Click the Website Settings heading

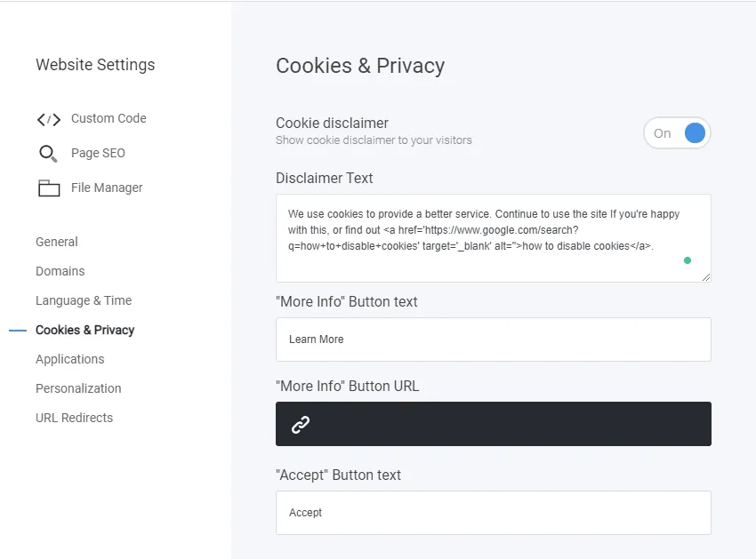pyautogui.click(x=95, y=65)
